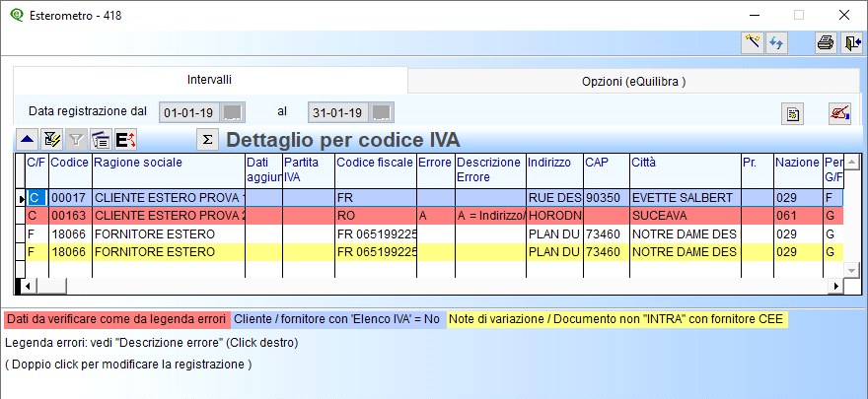The image size is (868, 399).
Task: Switch to Opzioni (eQuilibra) tab
Action: point(633,80)
